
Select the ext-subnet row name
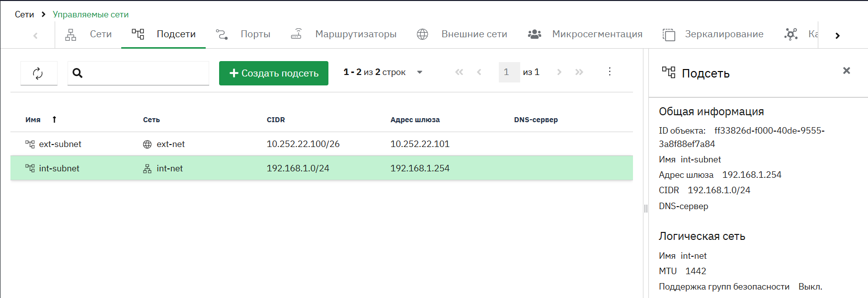coord(60,144)
